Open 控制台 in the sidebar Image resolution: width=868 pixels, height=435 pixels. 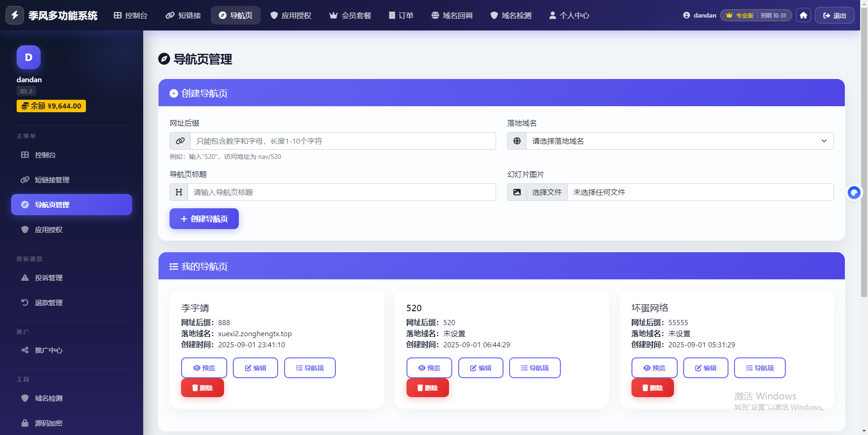pos(72,155)
